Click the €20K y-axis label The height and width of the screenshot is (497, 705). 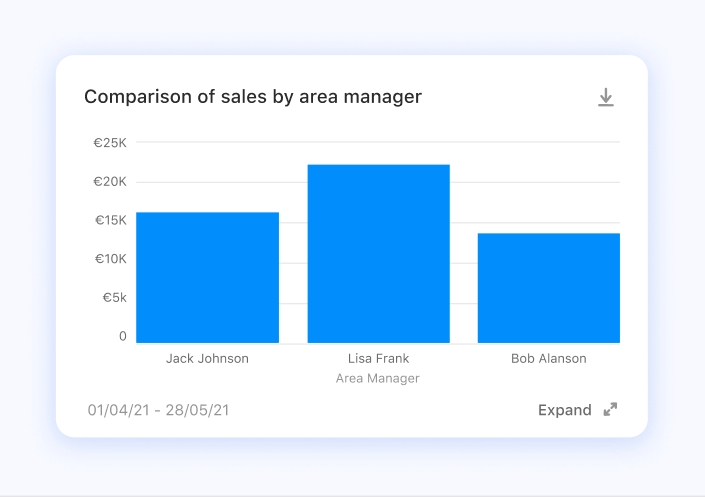pyautogui.click(x=110, y=182)
